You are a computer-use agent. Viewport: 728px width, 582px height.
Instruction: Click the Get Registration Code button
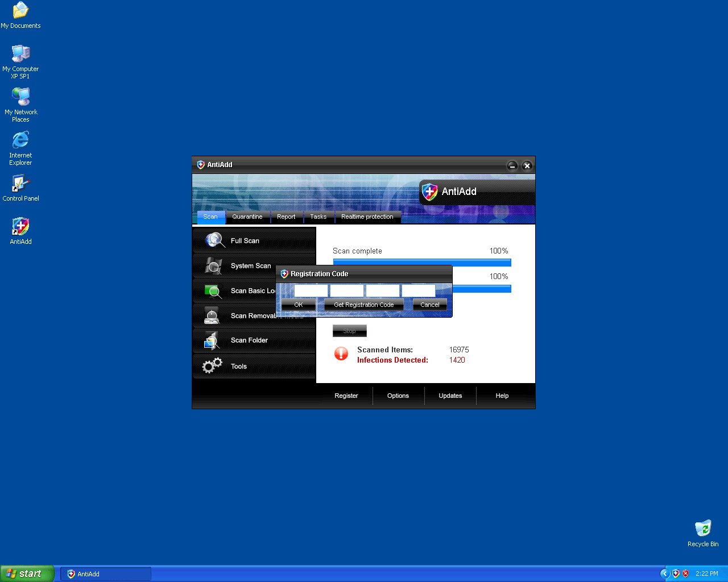point(363,305)
